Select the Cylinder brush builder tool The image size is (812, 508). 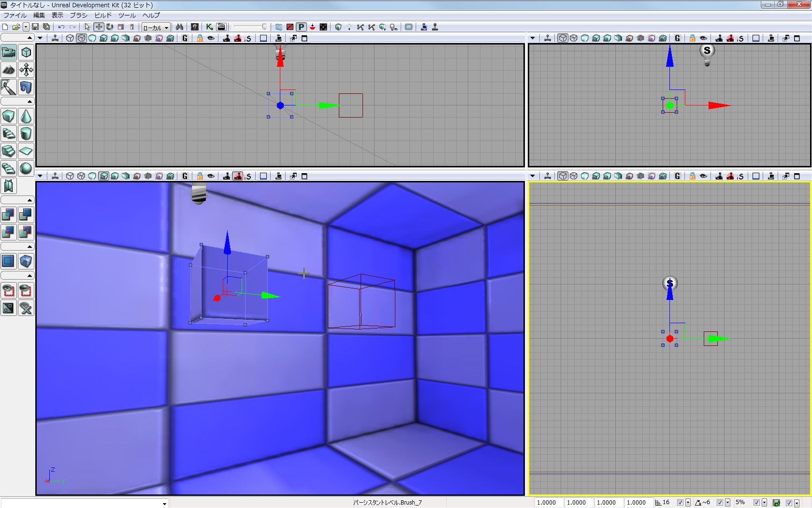coord(26,134)
